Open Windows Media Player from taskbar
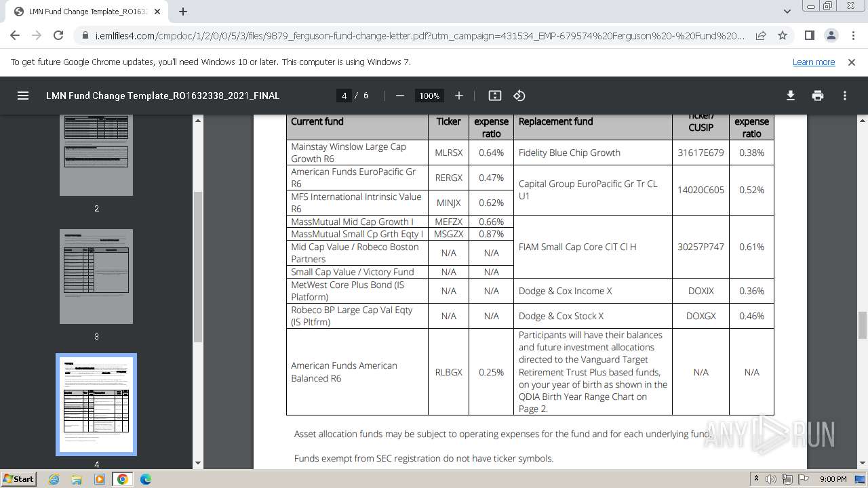The height and width of the screenshot is (488, 868). (x=100, y=479)
